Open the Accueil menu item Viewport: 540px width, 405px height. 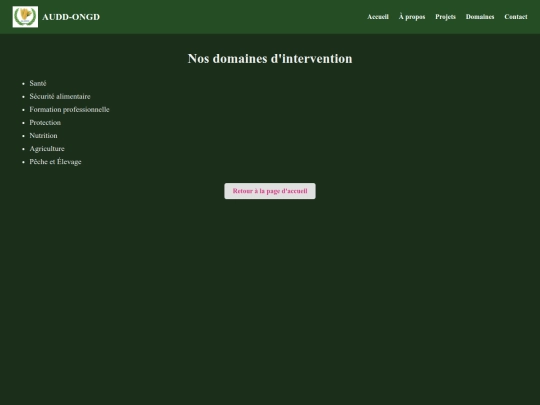(x=378, y=17)
